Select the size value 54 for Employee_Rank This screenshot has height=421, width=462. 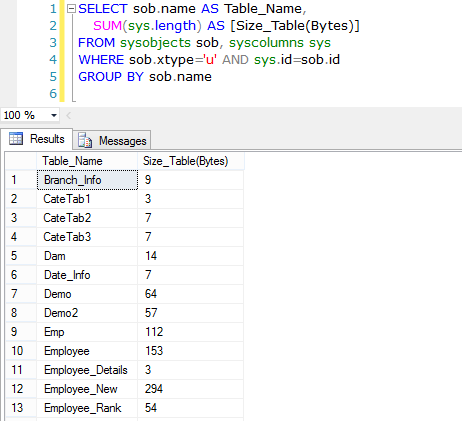click(191, 408)
